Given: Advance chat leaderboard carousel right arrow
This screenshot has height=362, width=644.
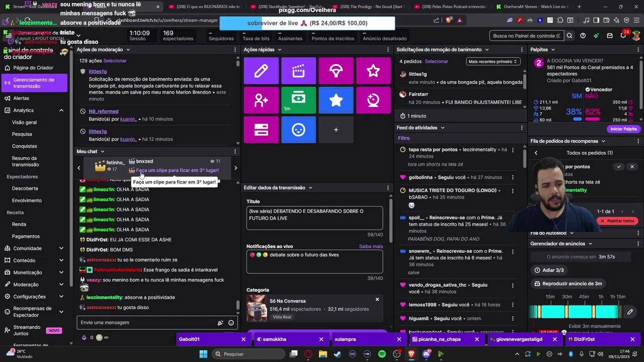Looking at the screenshot, I should point(235,168).
